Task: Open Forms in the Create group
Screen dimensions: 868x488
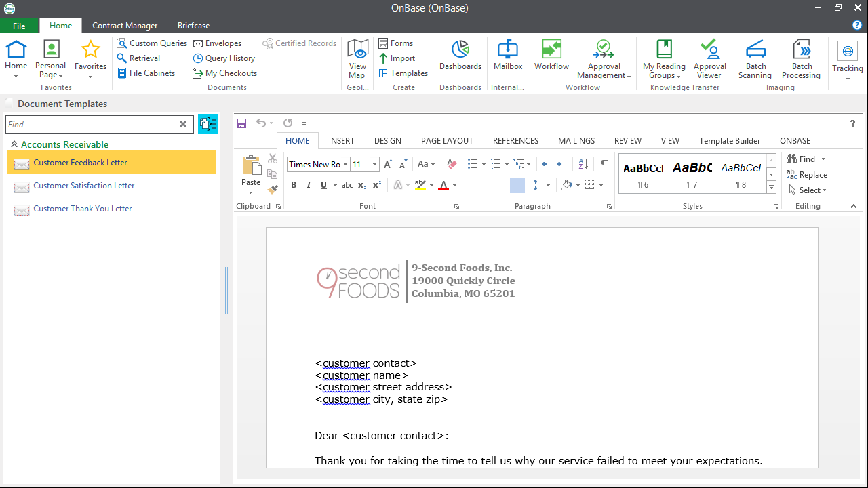Action: 395,43
